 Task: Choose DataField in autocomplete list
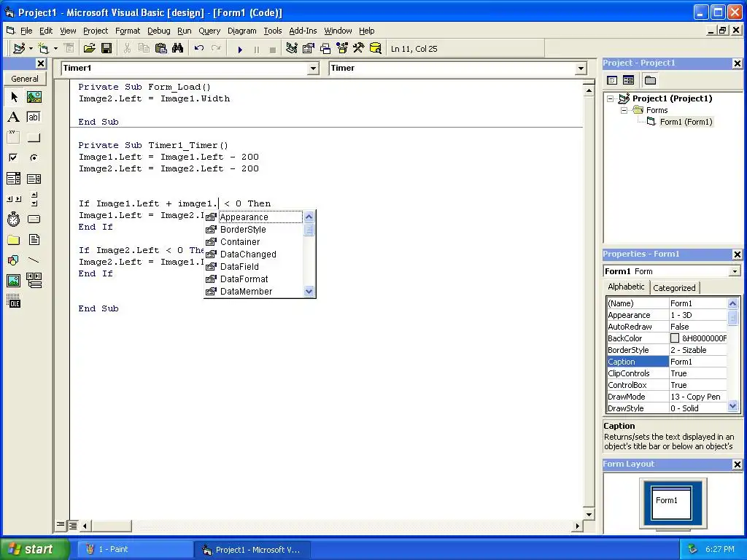coord(253,267)
